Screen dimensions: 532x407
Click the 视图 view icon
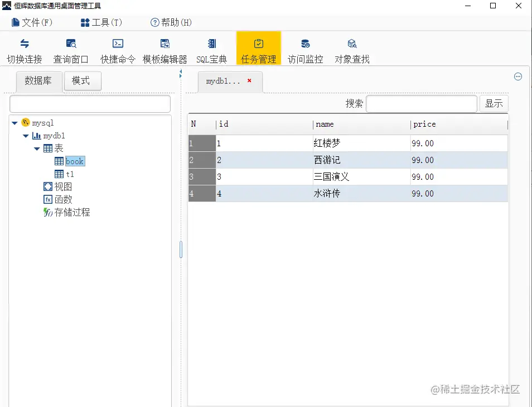pos(48,186)
